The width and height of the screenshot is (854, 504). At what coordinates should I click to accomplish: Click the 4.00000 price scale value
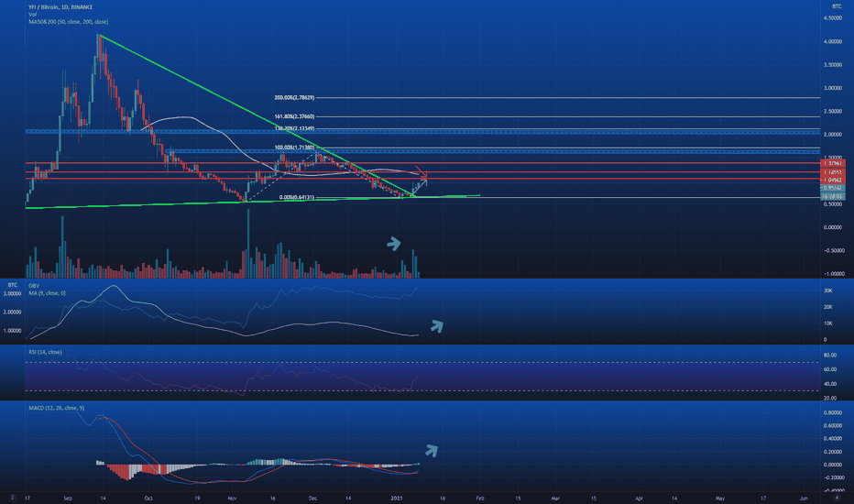click(x=833, y=41)
